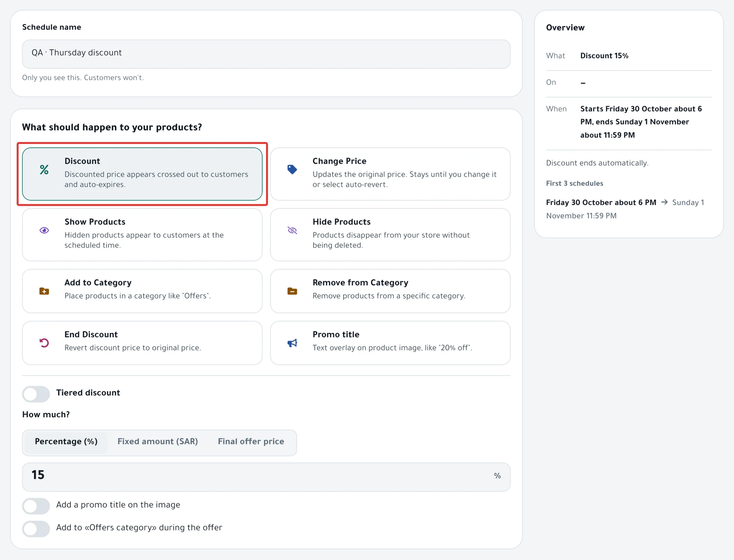The image size is (734, 560).
Task: Click the crossed-eye icon for Hide Products
Action: tap(292, 230)
